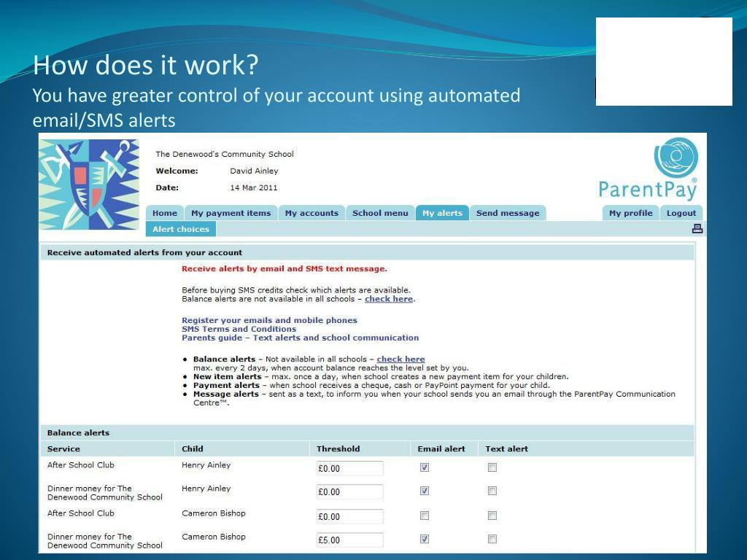Select the My alerts tab
This screenshot has width=747, height=560.
[442, 213]
